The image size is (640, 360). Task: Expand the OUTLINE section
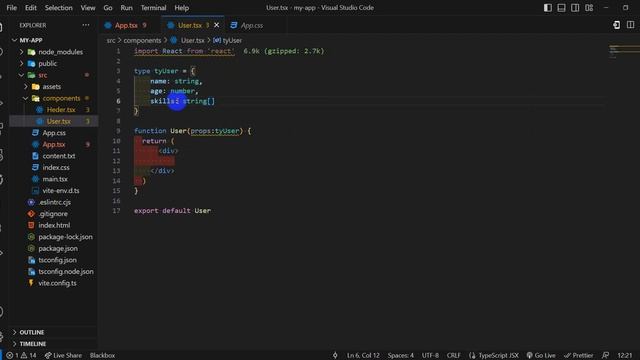pyautogui.click(x=15, y=332)
